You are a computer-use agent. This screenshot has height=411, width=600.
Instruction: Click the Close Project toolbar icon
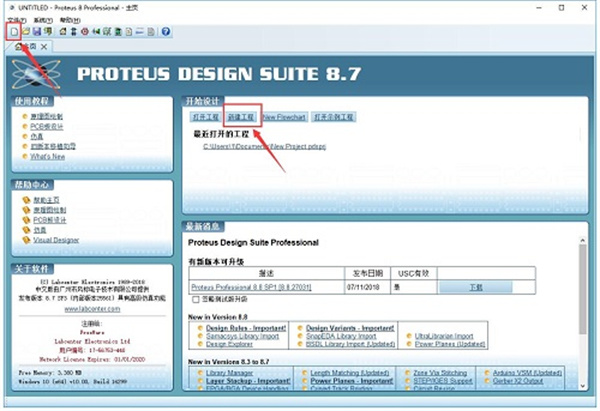(48, 32)
